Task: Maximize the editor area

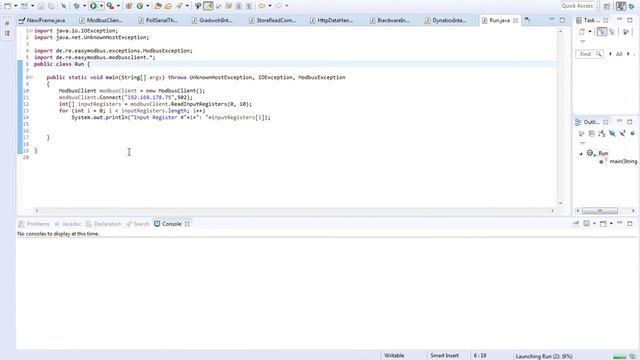Action: click(562, 20)
